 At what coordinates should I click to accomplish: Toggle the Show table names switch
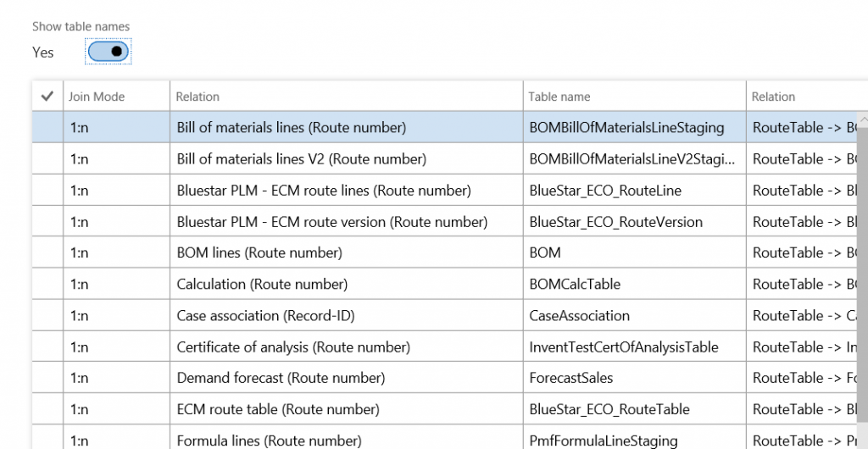108,52
